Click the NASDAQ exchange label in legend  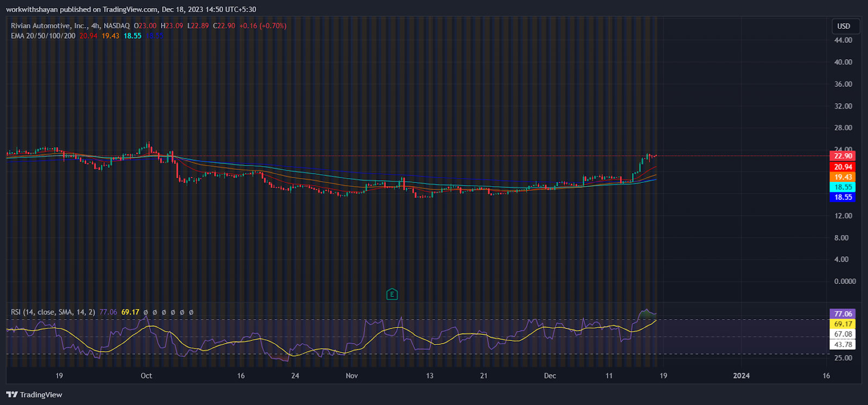pyautogui.click(x=117, y=26)
